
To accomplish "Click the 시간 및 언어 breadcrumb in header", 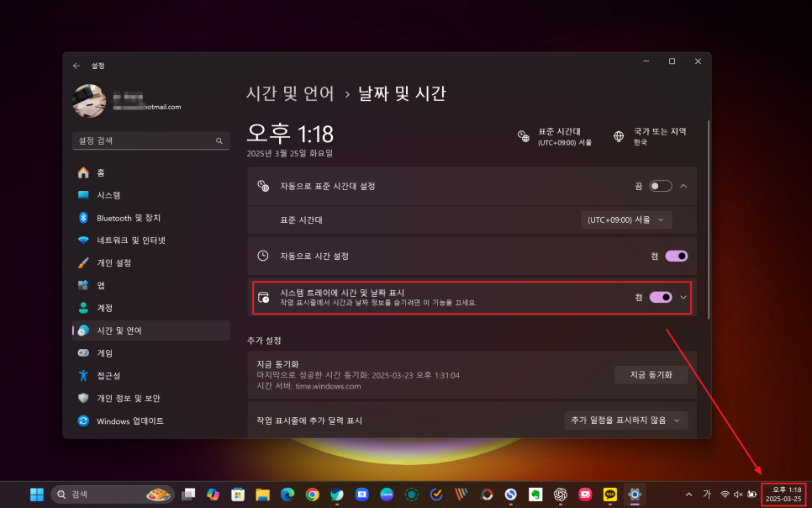I will coord(290,94).
